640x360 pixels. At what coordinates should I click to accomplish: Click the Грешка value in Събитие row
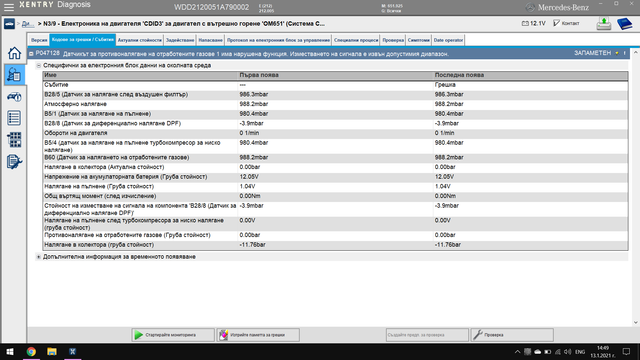445,85
